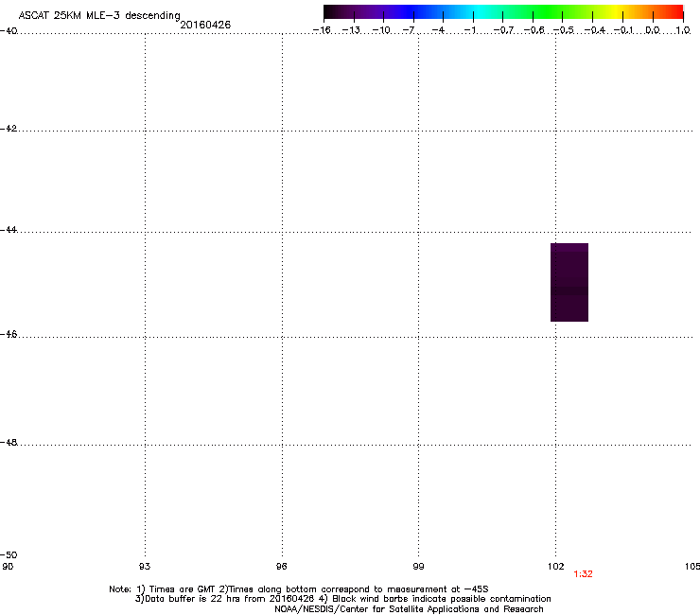Click the NOAA/NESDIS Center credit line
The image size is (700, 615).
pyautogui.click(x=409, y=609)
